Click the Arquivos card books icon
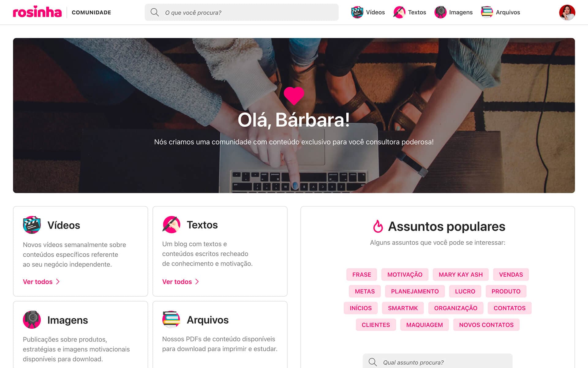Viewport: 588px width, 368px height. [171, 320]
